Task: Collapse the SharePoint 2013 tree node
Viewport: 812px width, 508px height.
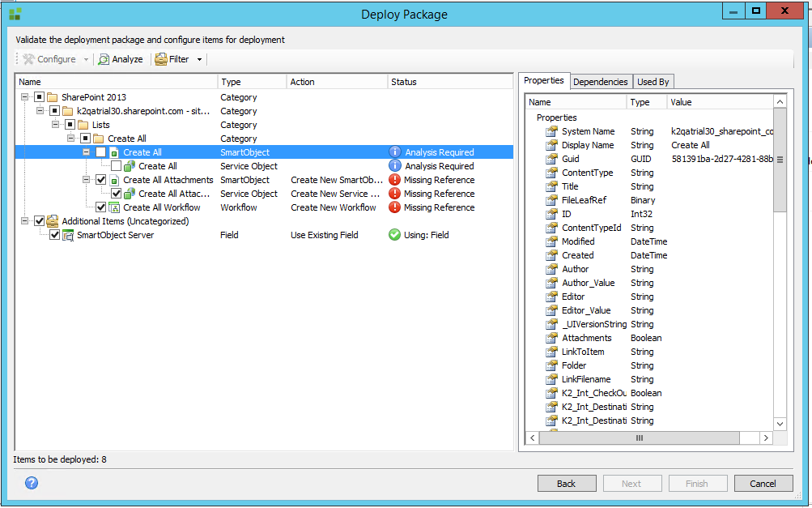Action: click(25, 97)
